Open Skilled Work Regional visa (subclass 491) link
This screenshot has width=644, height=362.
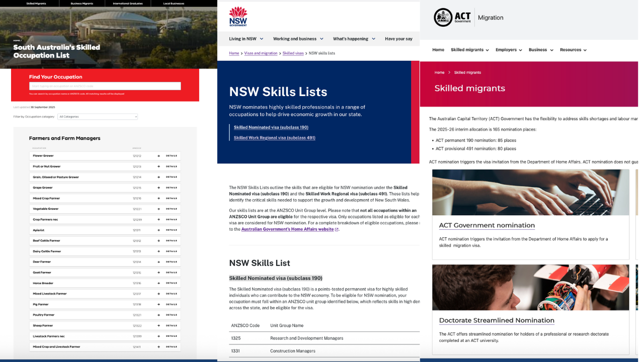[x=275, y=138]
